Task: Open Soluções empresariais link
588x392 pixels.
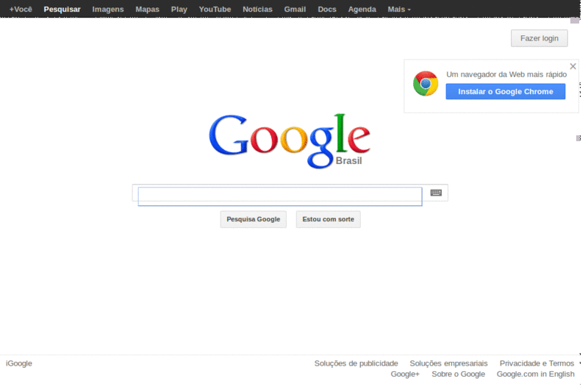Action: tap(448, 363)
